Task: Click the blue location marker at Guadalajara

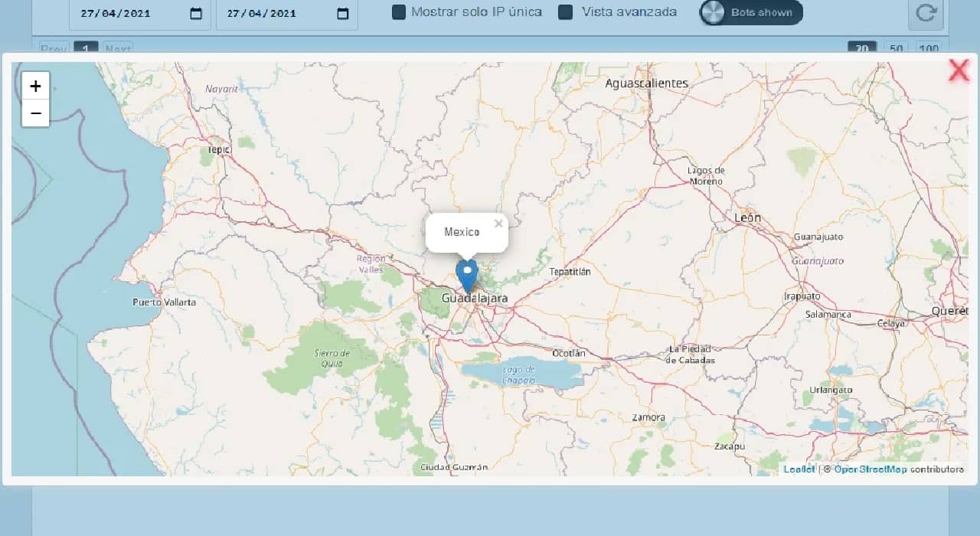Action: click(467, 276)
